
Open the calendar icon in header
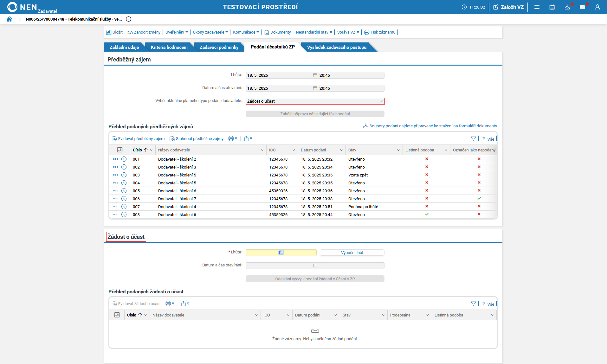point(552,7)
